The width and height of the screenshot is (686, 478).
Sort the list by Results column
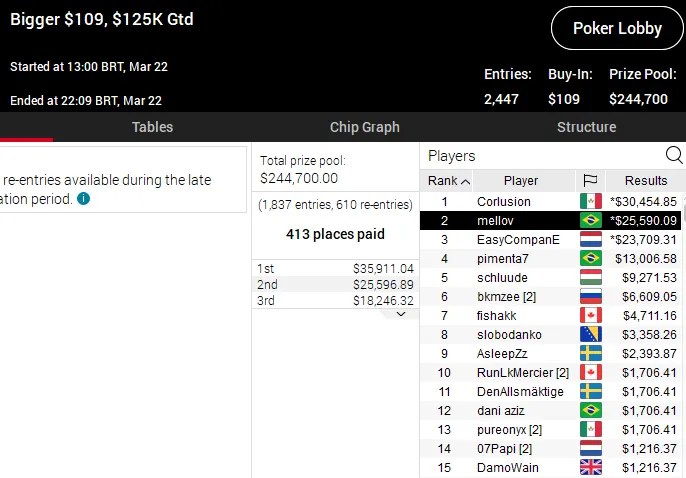click(x=645, y=181)
